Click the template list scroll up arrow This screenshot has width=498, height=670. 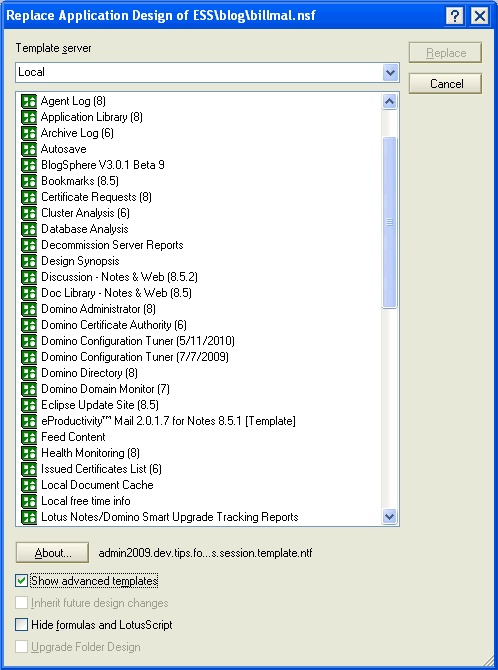[390, 101]
